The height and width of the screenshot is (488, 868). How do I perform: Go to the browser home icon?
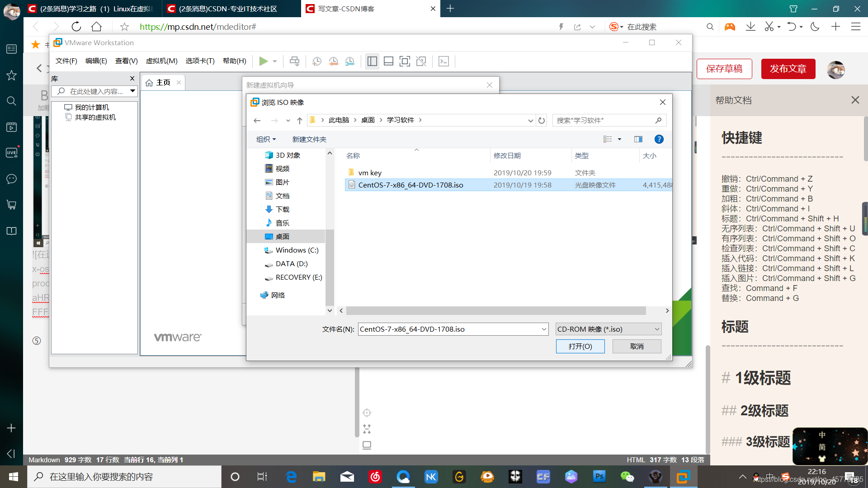[x=96, y=27]
